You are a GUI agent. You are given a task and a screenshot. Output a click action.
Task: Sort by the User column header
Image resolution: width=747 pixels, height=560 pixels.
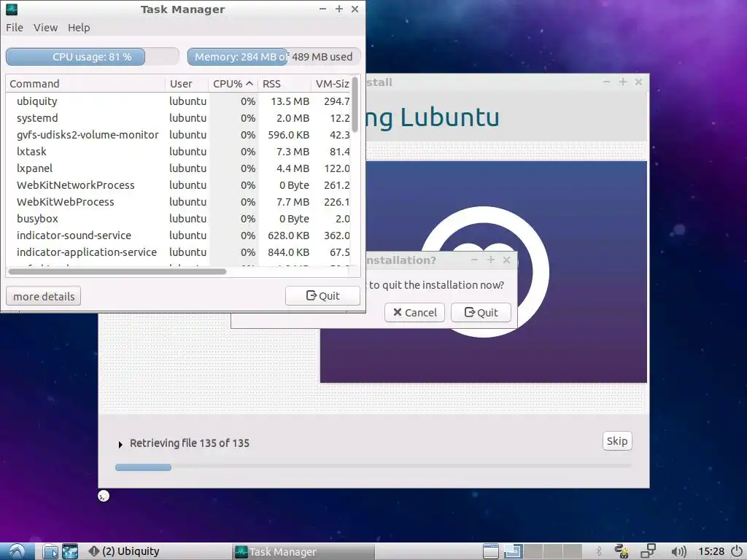click(x=187, y=84)
